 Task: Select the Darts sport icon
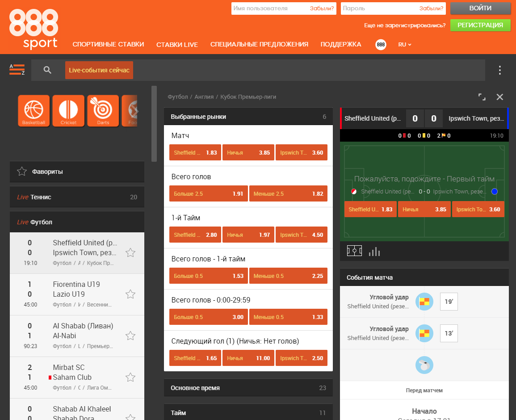click(x=103, y=111)
